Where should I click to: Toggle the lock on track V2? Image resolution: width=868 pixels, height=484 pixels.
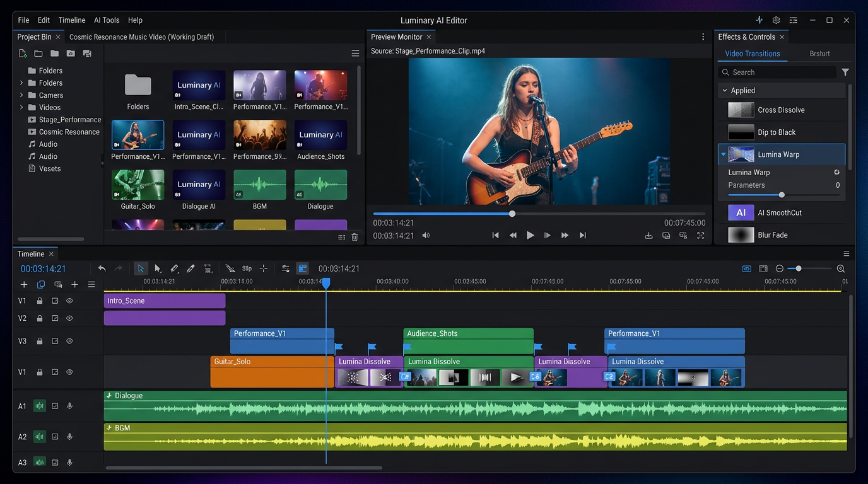pos(40,318)
